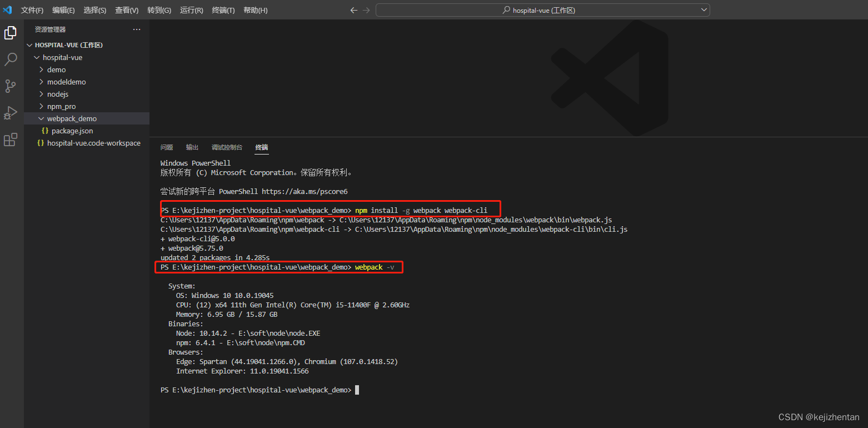Open the 选择(S) menu
The width and height of the screenshot is (868, 428).
click(95, 10)
